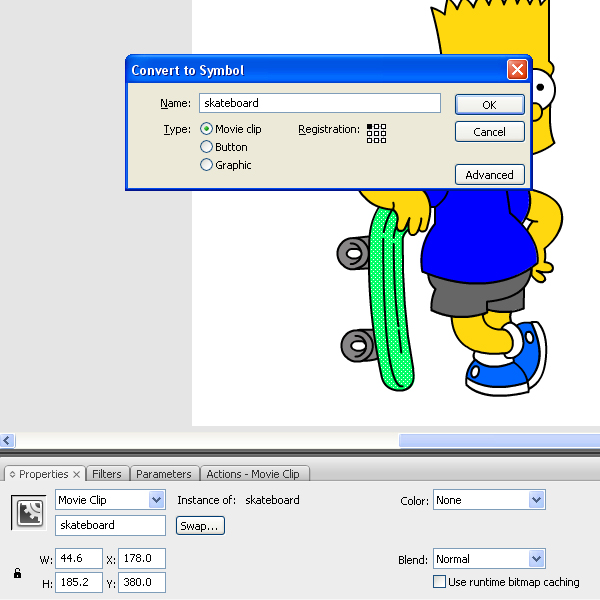Screen dimensions: 600x600
Task: Open the Blend mode dropdown
Action: [x=489, y=559]
